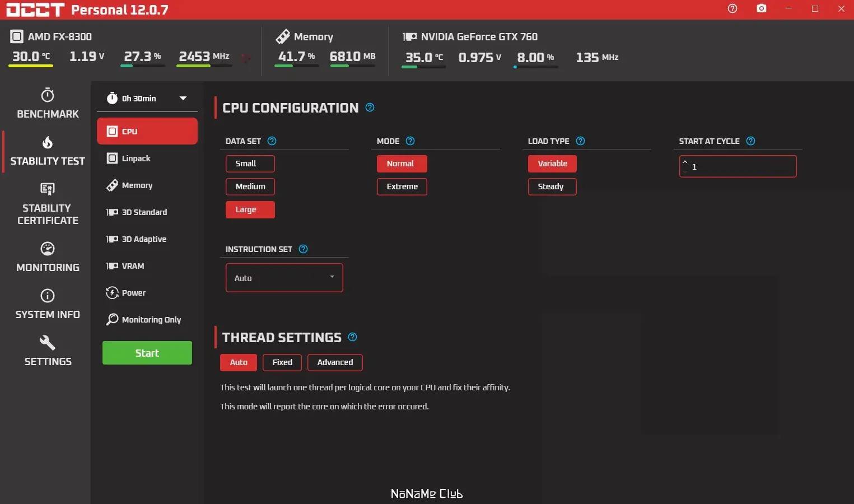Open the Stability Certificate section label
854x504 pixels.
48,214
